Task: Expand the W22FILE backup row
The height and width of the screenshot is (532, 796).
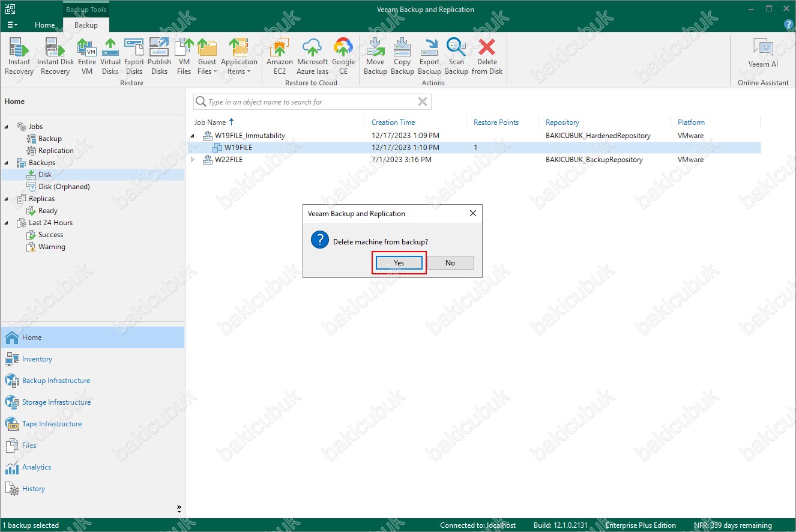Action: click(193, 160)
